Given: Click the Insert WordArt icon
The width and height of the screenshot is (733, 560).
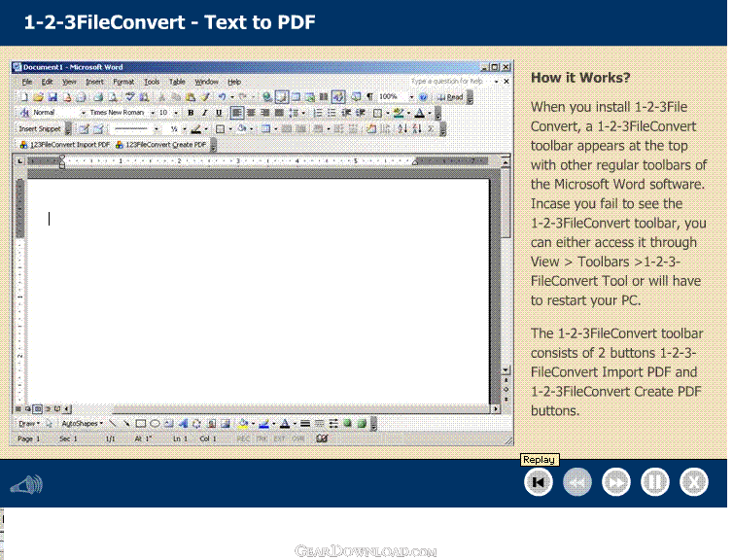Looking at the screenshot, I should [x=183, y=424].
